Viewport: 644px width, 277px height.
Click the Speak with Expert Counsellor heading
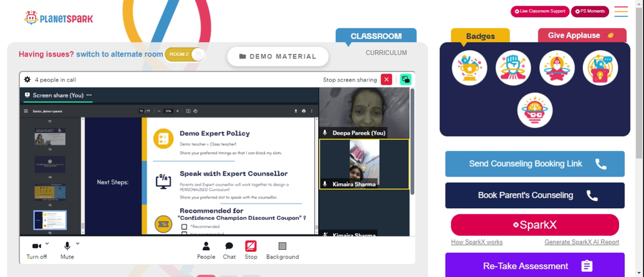234,174
